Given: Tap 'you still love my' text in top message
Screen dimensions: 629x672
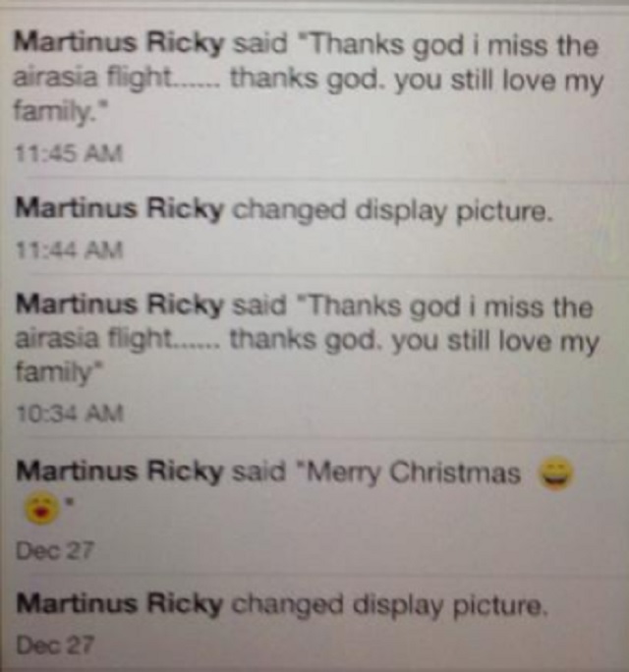Looking at the screenshot, I should tap(498, 82).
